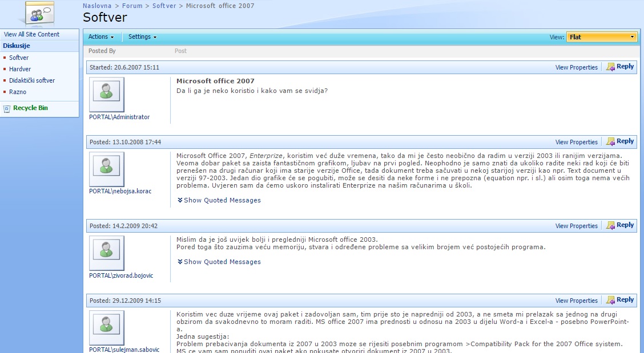View Properties of the 14.2.2009 post
The image size is (644, 353).
[x=576, y=226]
